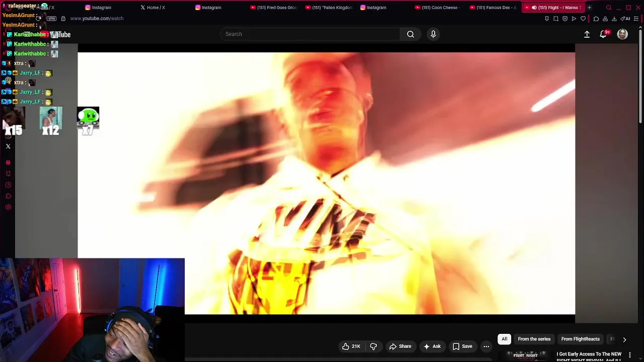Mute the playing Flight tab speaker icon

(x=534, y=8)
